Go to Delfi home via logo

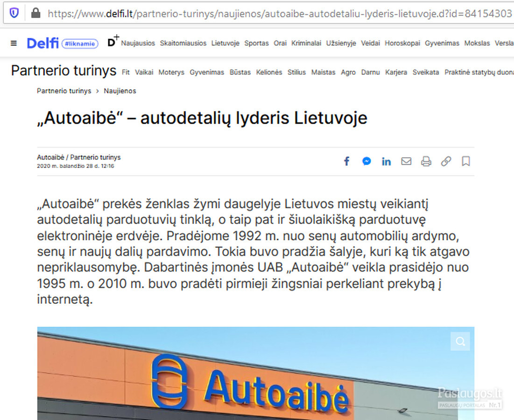point(42,43)
